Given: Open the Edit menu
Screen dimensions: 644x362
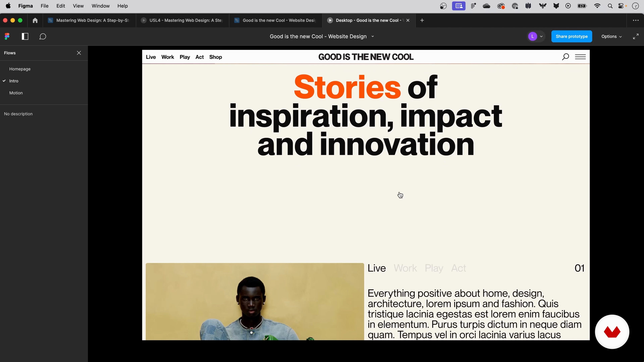Looking at the screenshot, I should click(61, 6).
